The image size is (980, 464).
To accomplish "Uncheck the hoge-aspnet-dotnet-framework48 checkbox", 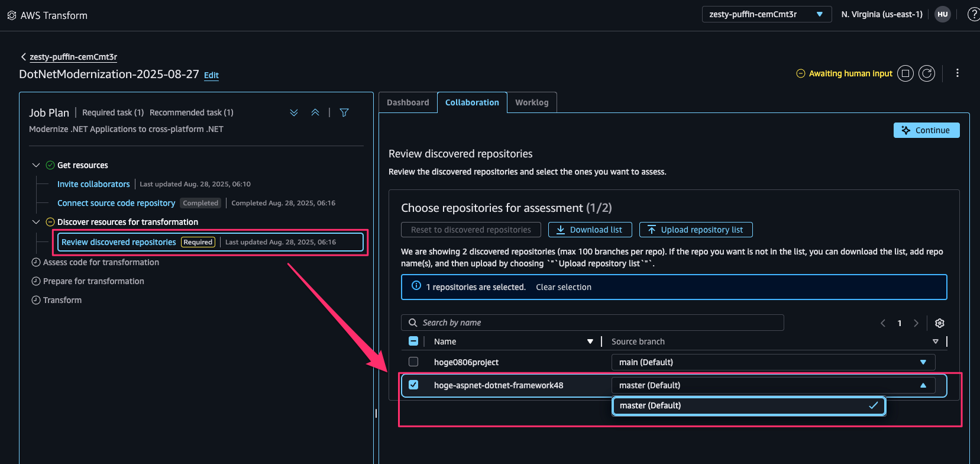I will pos(413,385).
